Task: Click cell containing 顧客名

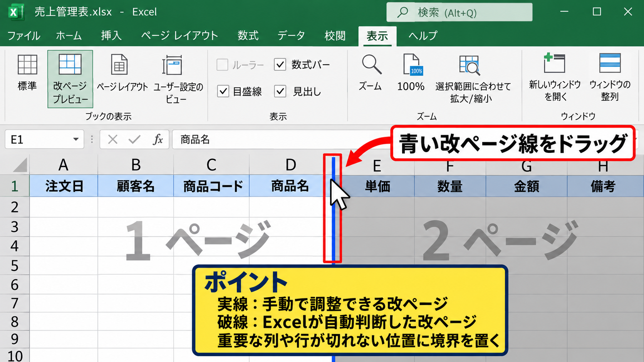Action: (x=136, y=186)
